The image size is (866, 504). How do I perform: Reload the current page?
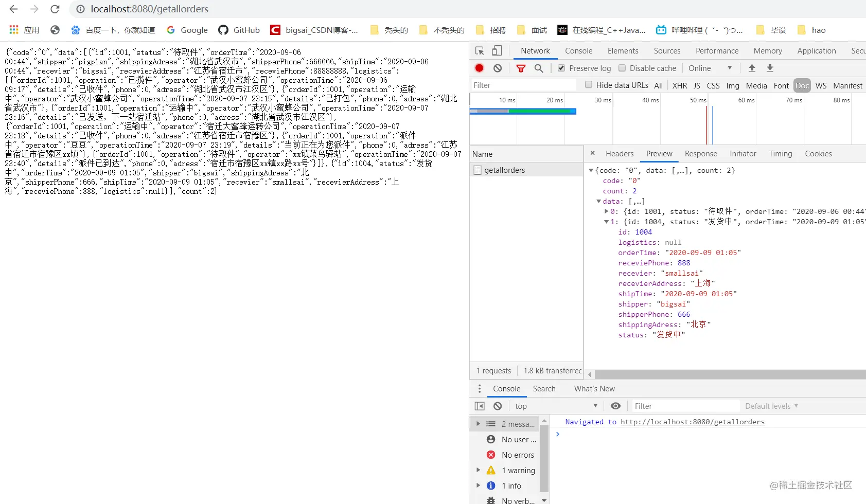coord(55,9)
